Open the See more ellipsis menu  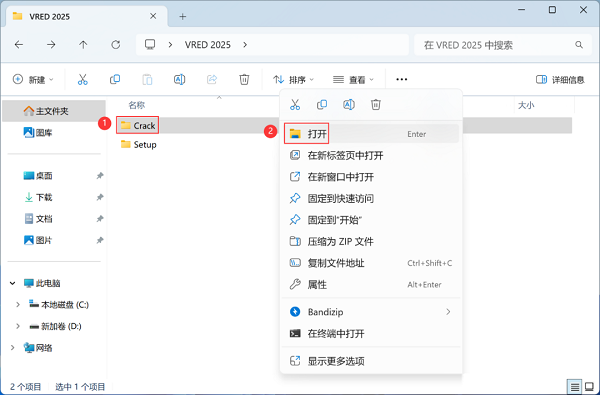pyautogui.click(x=401, y=79)
